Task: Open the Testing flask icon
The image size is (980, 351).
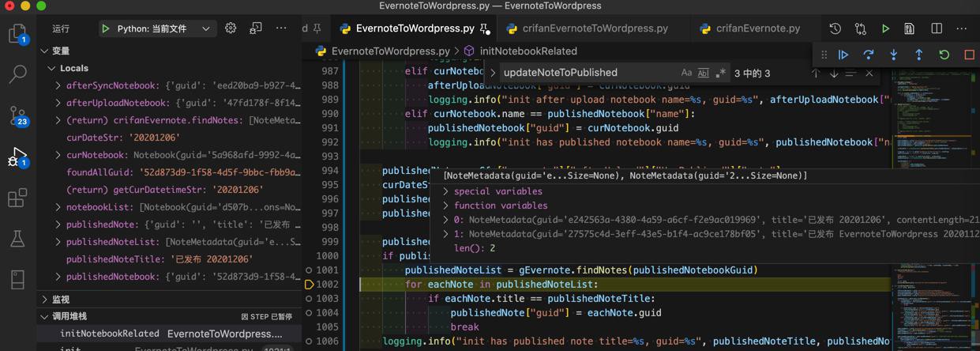Action: (x=17, y=238)
